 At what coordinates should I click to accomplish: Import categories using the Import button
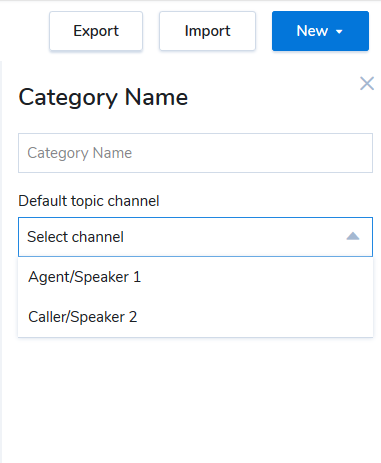click(x=207, y=31)
